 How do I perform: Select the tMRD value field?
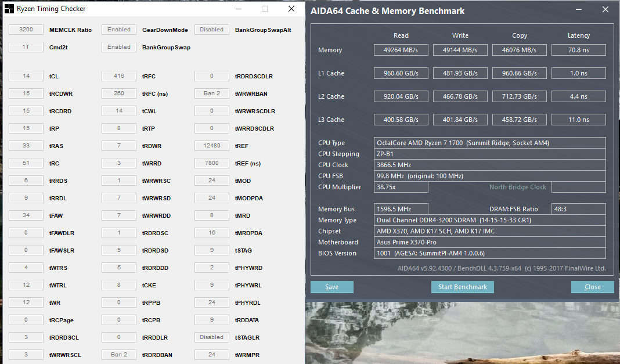click(211, 215)
